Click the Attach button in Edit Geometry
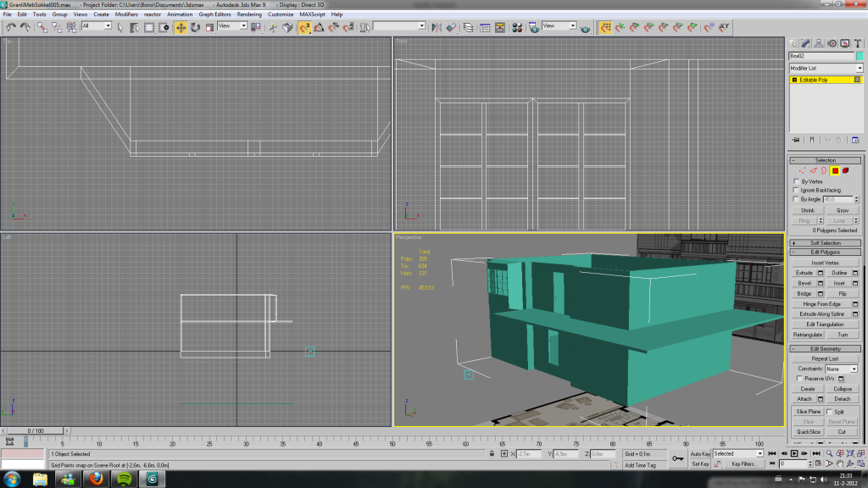868x488 pixels. point(804,399)
